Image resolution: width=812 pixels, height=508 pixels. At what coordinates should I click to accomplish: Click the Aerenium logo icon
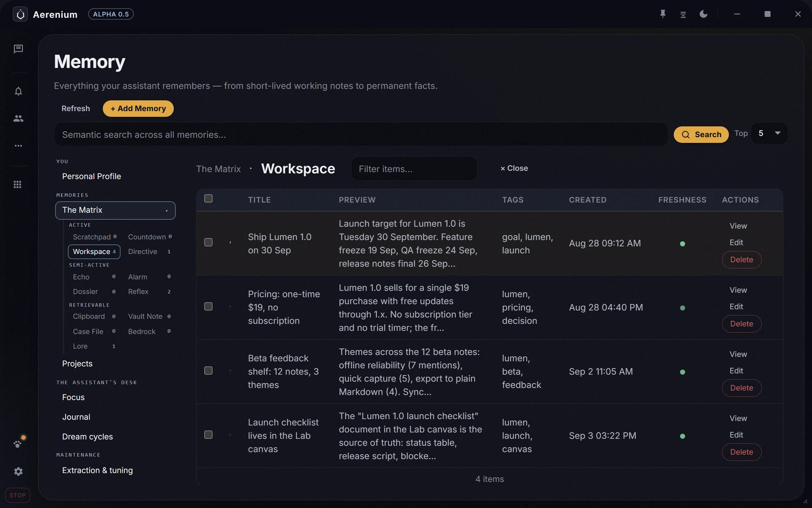click(20, 14)
